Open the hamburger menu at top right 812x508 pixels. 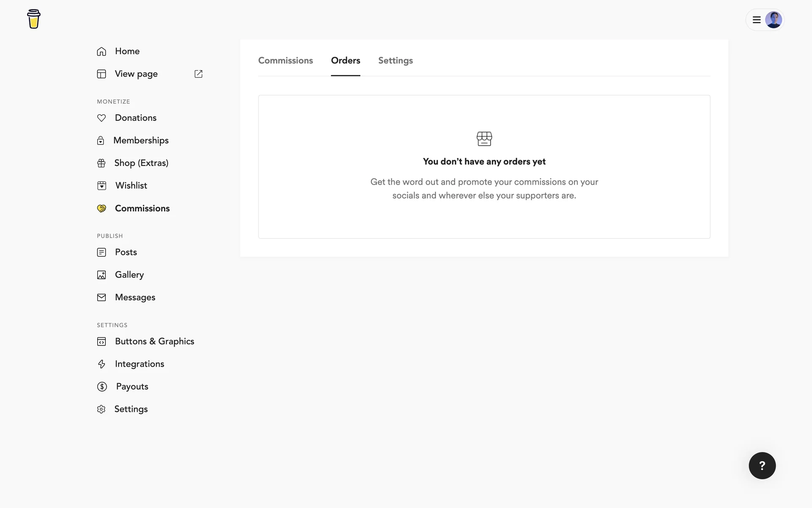click(x=757, y=20)
